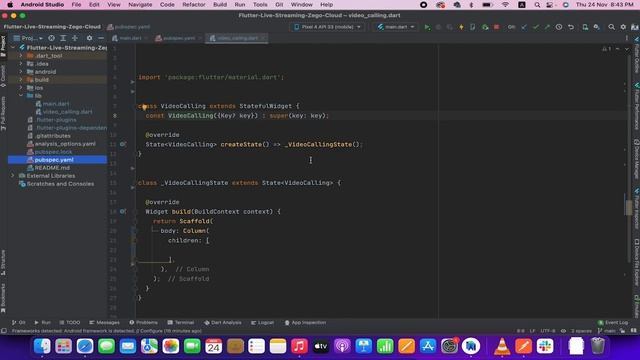The height and width of the screenshot is (360, 640).
Task: Open Android Studio app in the Dock
Action: tap(471, 347)
